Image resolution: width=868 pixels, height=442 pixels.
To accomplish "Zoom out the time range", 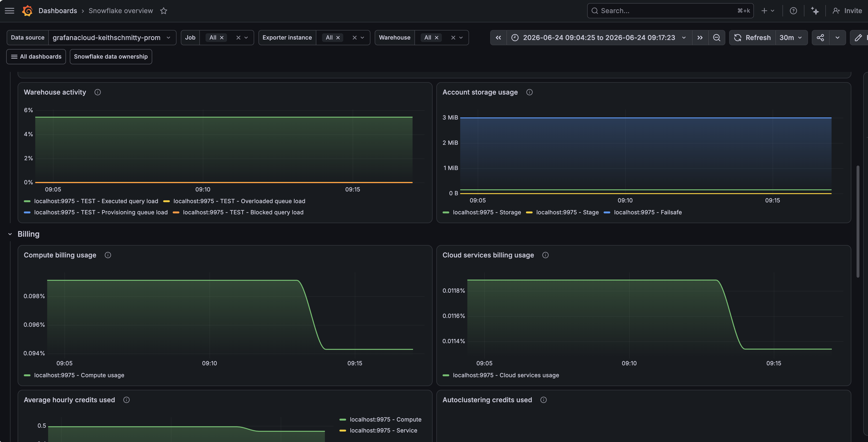I will [x=717, y=37].
